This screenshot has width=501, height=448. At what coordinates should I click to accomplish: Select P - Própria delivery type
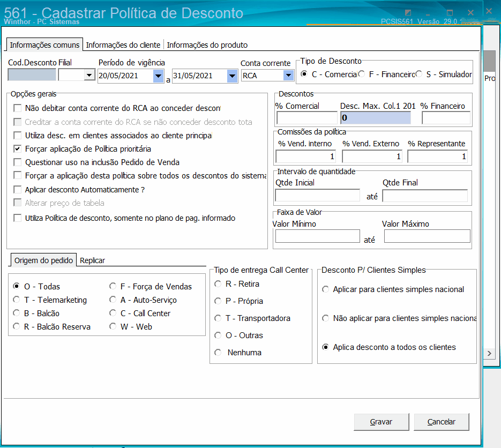pos(218,301)
